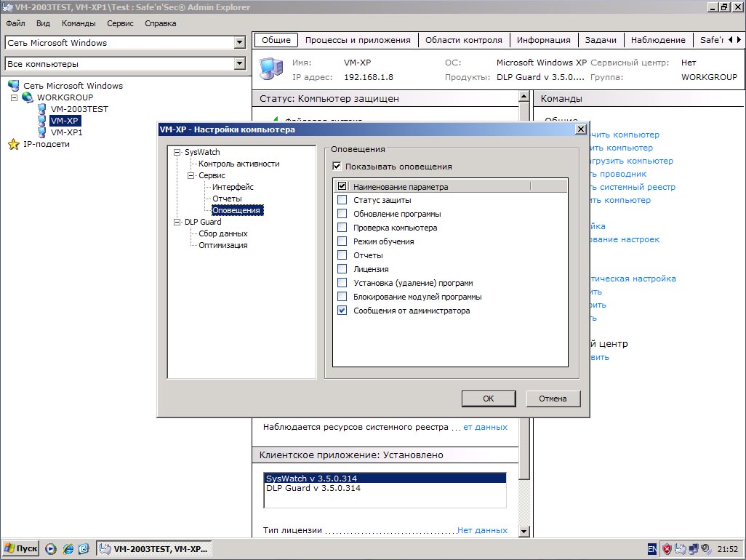Image resolution: width=746 pixels, height=560 pixels.
Task: Disable Сообщения от администратора notification
Action: pos(342,310)
